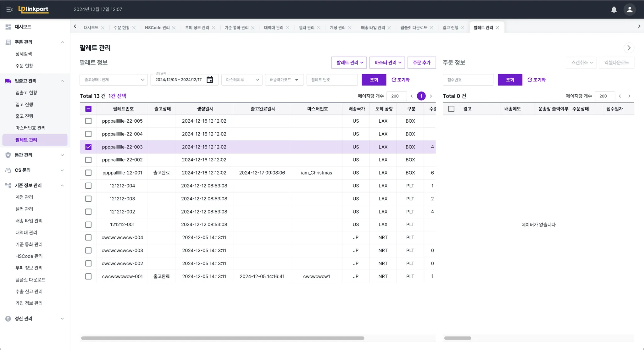Screen dimensions: 644x350
Task: Toggle the hamburger sidebar menu icon
Action: 9,9
